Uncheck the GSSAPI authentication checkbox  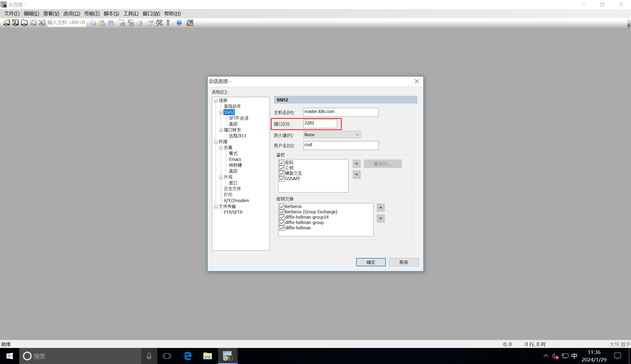coord(282,179)
